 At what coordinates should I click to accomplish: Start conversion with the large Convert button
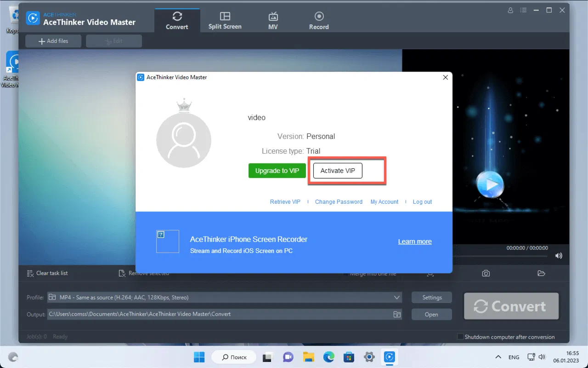(511, 306)
